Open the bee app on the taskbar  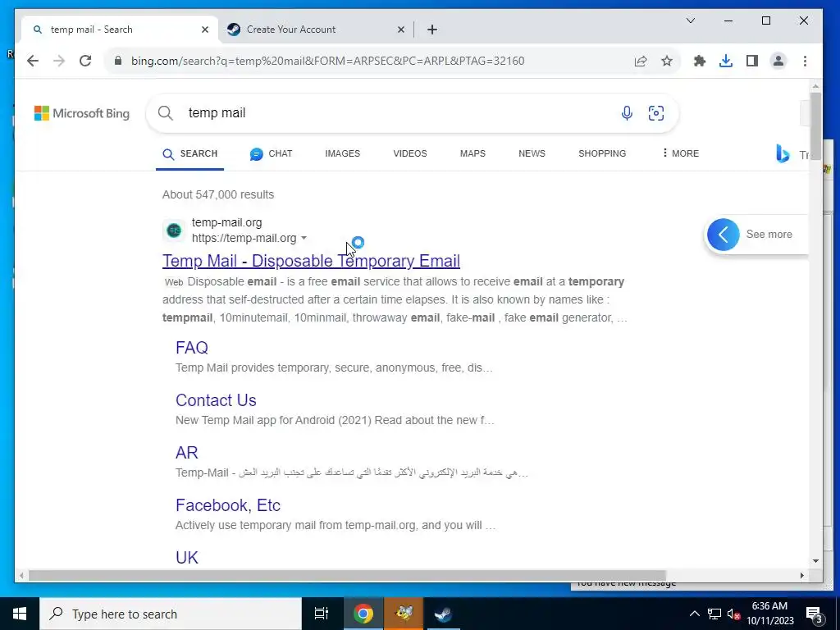pyautogui.click(x=404, y=614)
